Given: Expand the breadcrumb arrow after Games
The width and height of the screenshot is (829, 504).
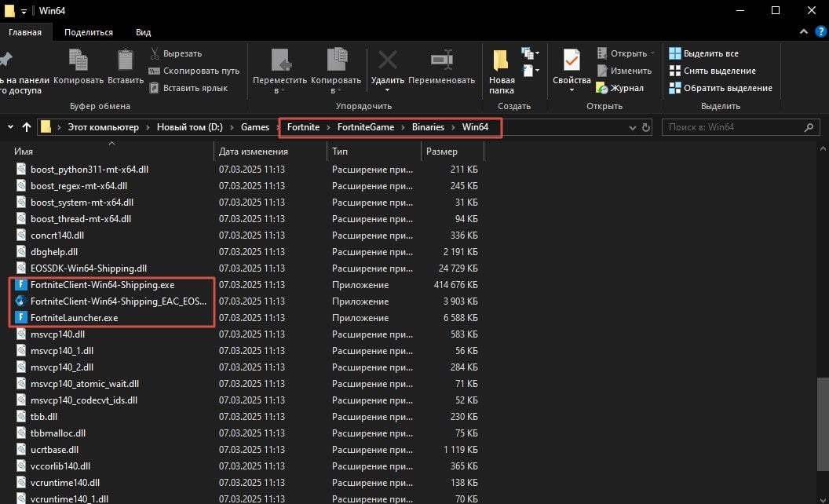Looking at the screenshot, I should pyautogui.click(x=278, y=127).
